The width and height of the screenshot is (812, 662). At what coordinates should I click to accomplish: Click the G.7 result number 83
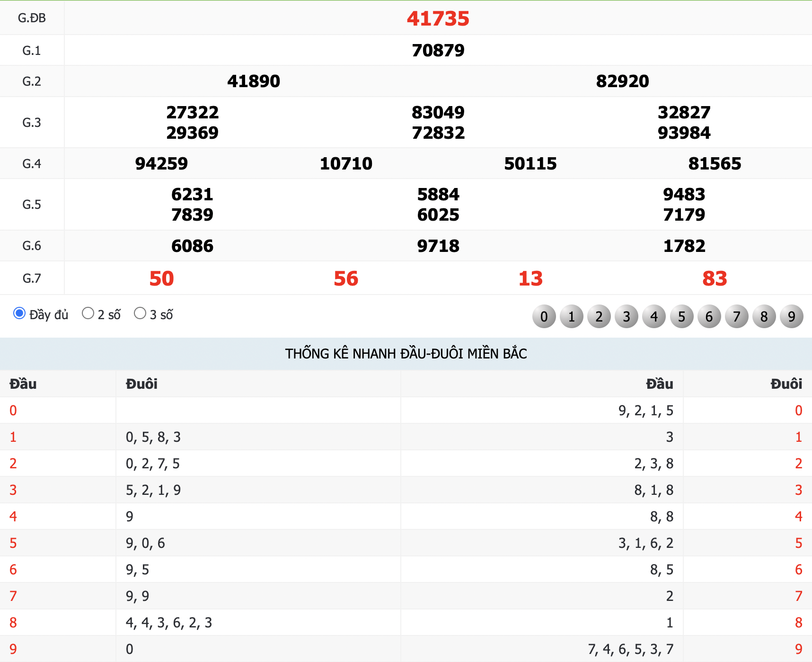point(715,278)
